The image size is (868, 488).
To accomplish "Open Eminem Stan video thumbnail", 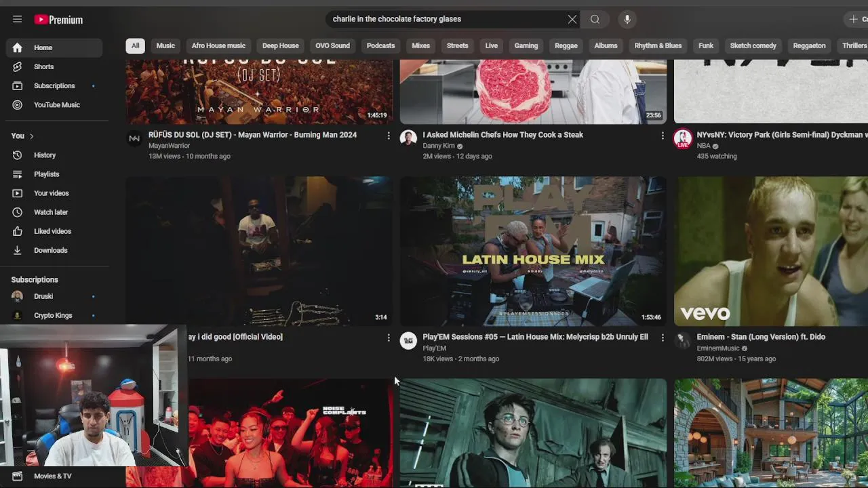I will pyautogui.click(x=771, y=251).
